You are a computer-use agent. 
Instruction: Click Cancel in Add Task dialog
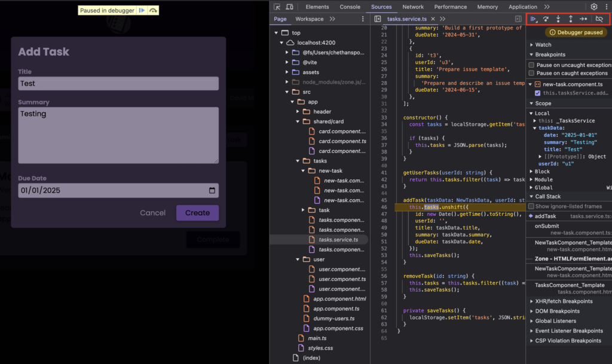pyautogui.click(x=152, y=213)
